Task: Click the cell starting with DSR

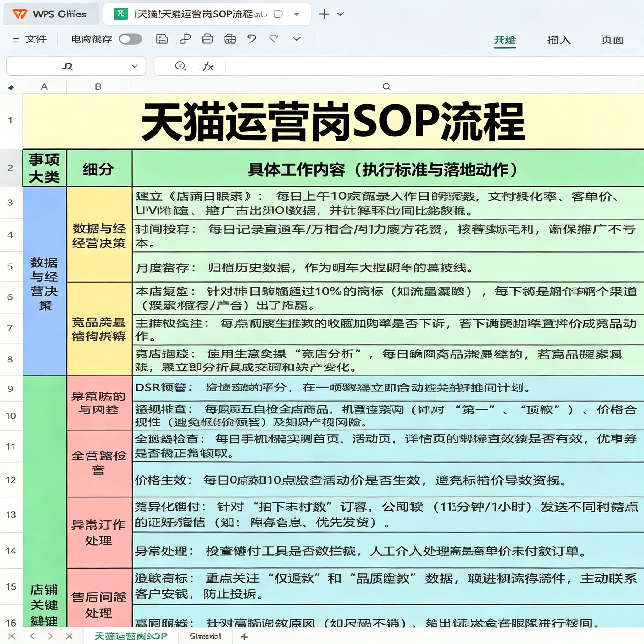Action: pos(388,388)
